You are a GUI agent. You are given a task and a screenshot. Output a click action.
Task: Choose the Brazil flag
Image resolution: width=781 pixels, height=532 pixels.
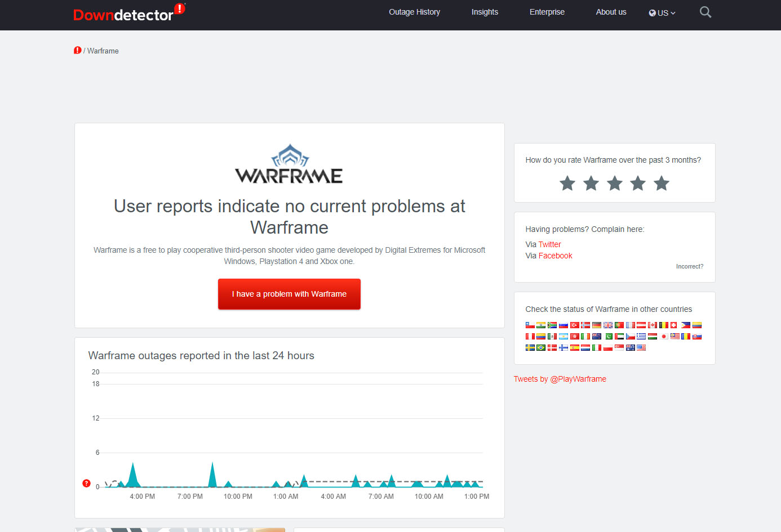[x=541, y=348]
